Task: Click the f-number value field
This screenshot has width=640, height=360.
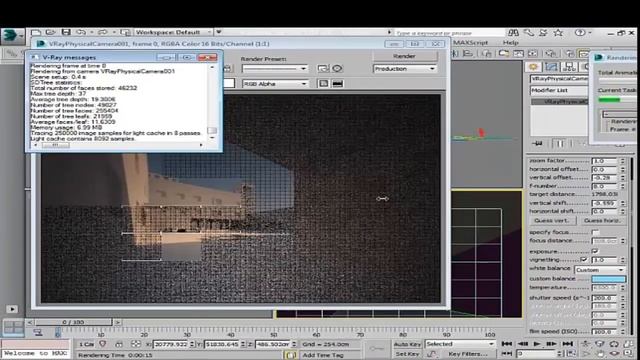Action: (604, 186)
